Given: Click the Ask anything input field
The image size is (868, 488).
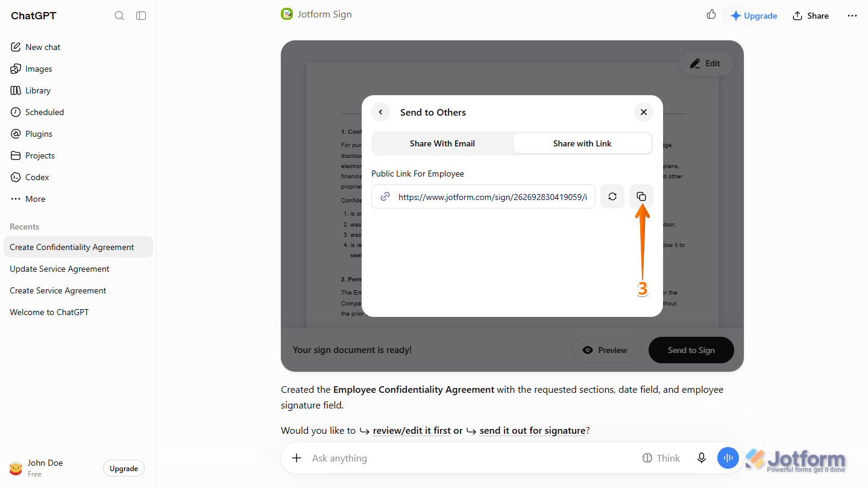Looking at the screenshot, I should [x=470, y=458].
